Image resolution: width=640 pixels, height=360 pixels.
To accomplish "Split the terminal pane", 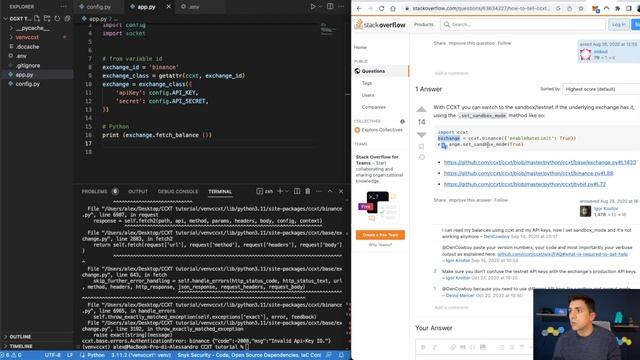I will click(x=297, y=191).
